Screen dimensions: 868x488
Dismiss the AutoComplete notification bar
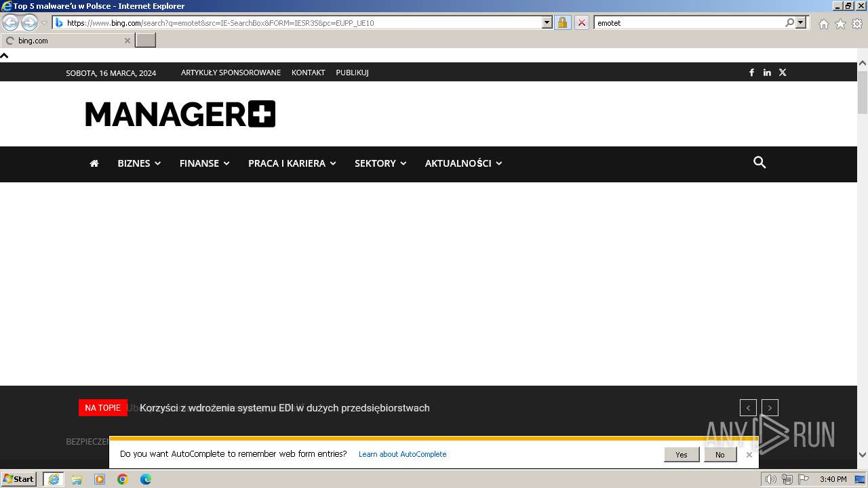pos(749,455)
